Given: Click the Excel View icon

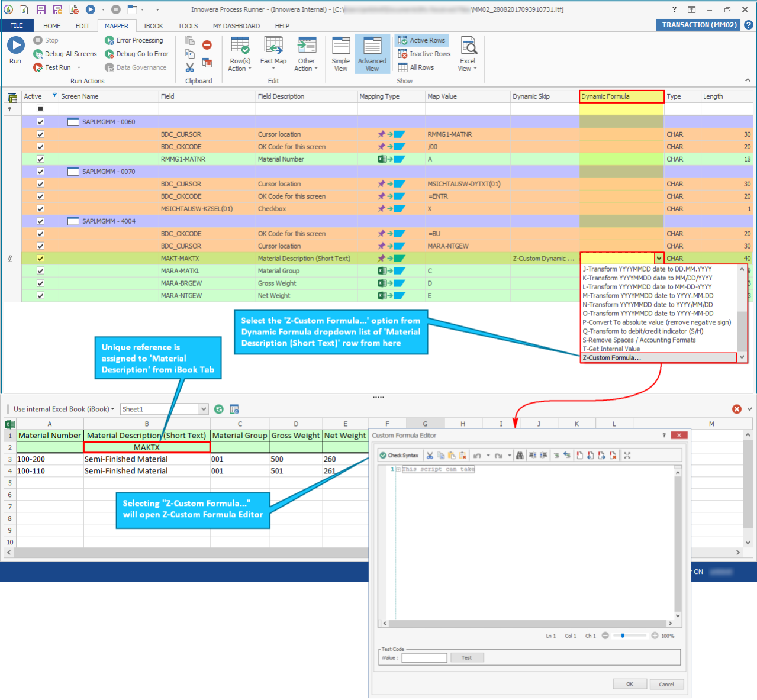Looking at the screenshot, I should point(468,47).
